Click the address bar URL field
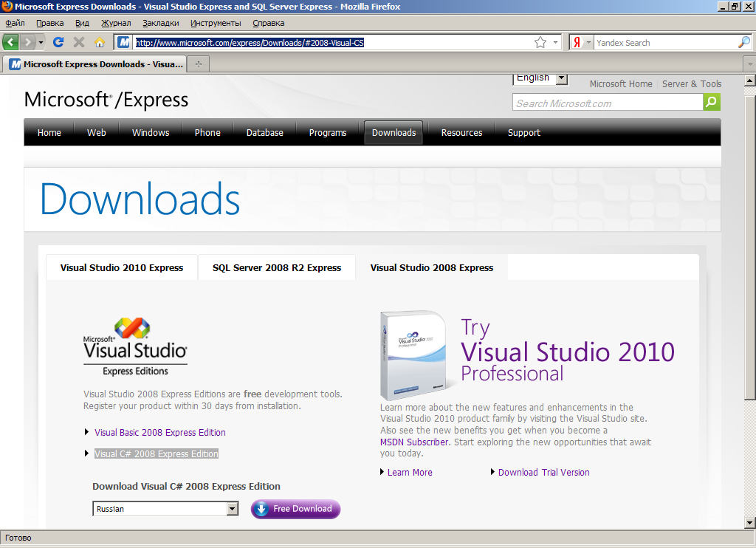Viewport: 756px width, 548px height. tap(333, 42)
